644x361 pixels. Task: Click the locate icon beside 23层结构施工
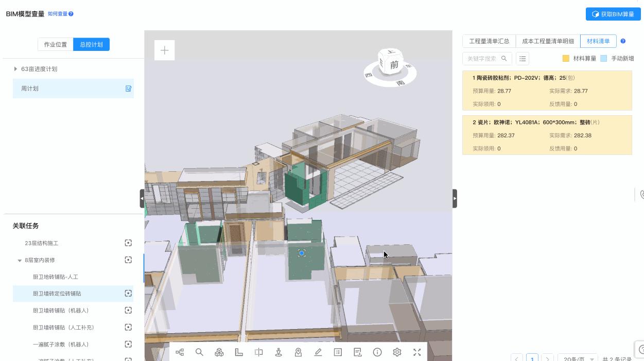[128, 243]
